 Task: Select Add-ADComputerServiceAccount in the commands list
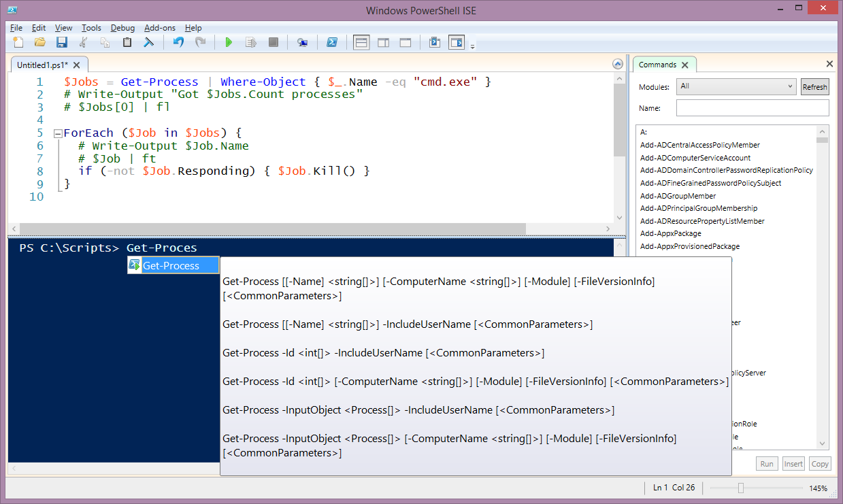[695, 158]
